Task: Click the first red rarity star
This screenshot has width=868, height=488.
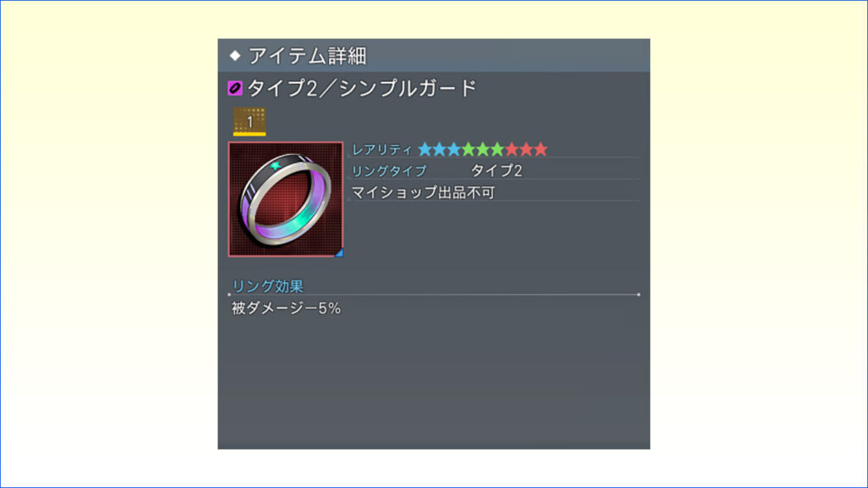Action: 512,149
